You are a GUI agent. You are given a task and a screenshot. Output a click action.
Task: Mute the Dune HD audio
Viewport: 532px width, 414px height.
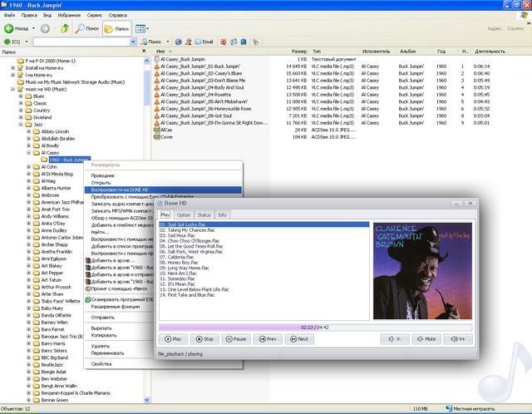pyautogui.click(x=426, y=338)
